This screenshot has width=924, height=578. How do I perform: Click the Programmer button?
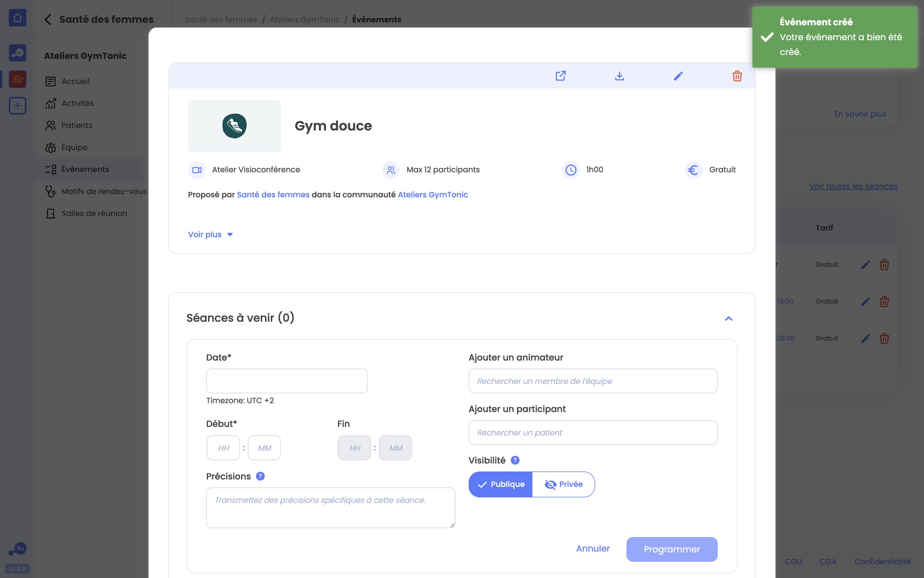tap(672, 549)
